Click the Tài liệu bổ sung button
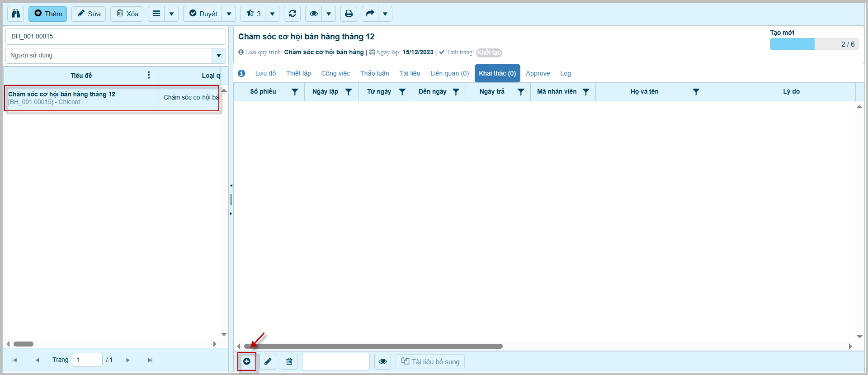The width and height of the screenshot is (868, 375). (430, 361)
